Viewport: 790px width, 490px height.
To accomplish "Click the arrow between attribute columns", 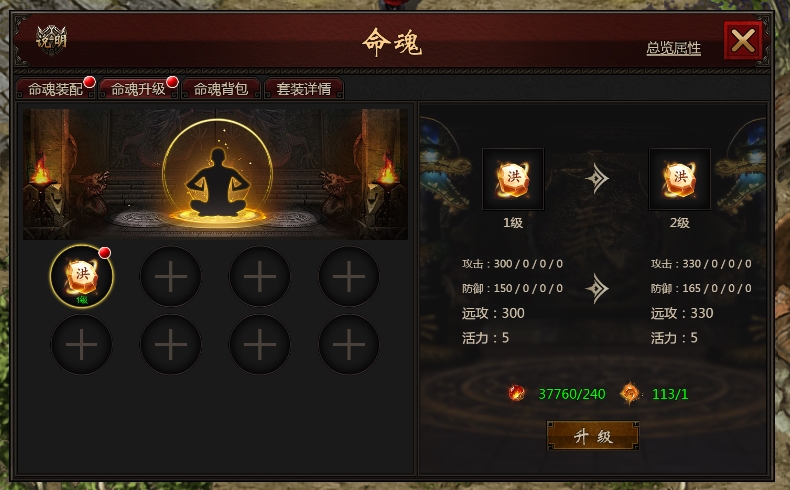I will tap(597, 289).
